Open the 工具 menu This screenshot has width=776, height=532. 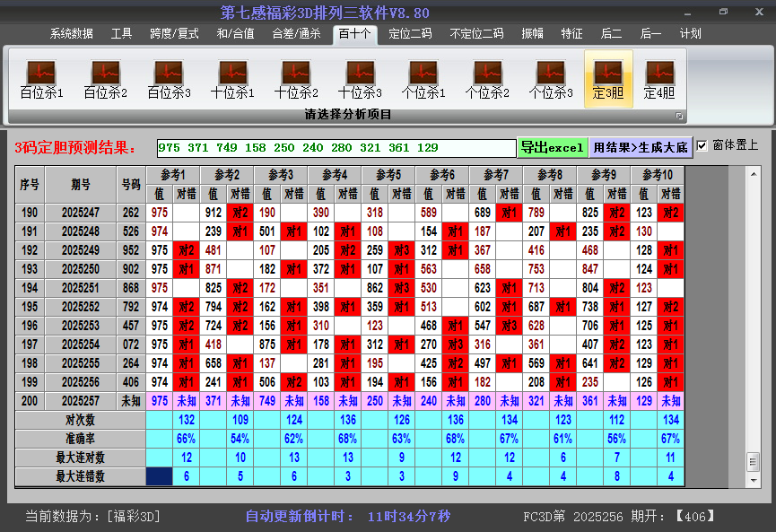point(121,34)
